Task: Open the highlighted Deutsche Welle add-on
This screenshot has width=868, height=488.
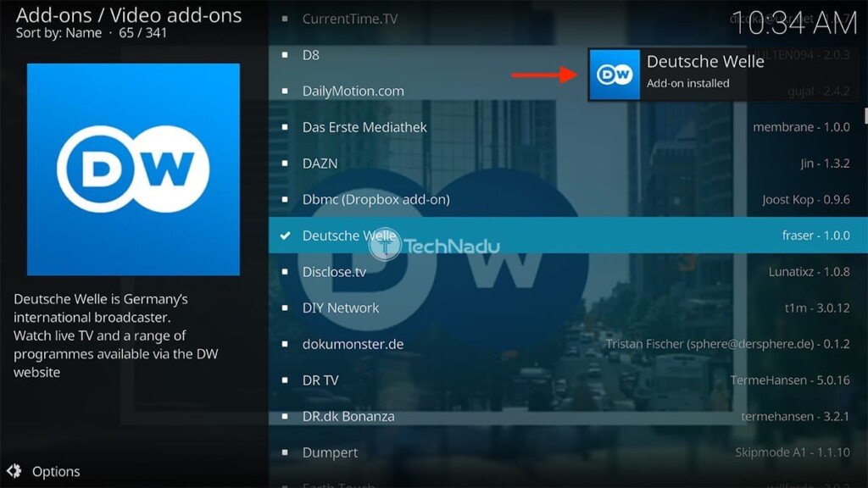Action: (568, 236)
